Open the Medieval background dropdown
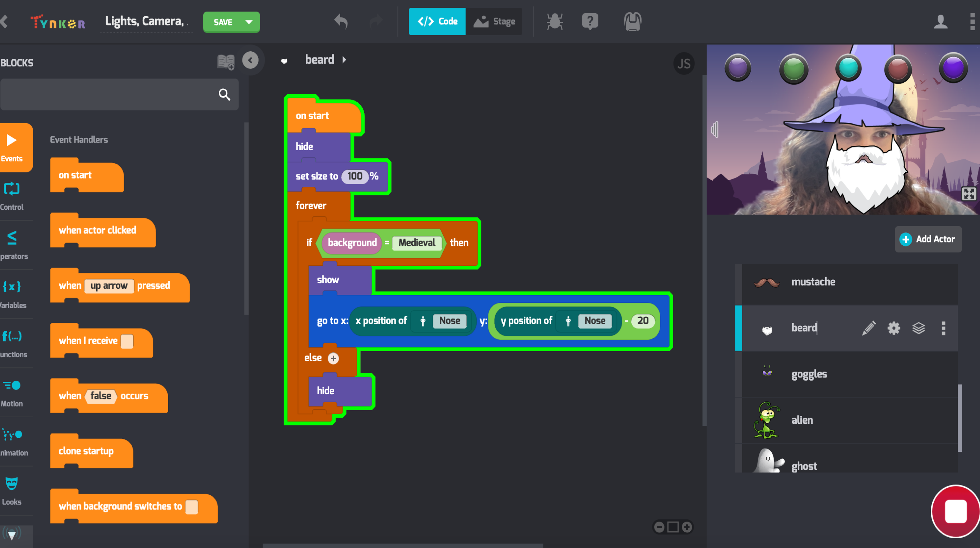This screenshot has width=980, height=548. (x=417, y=243)
